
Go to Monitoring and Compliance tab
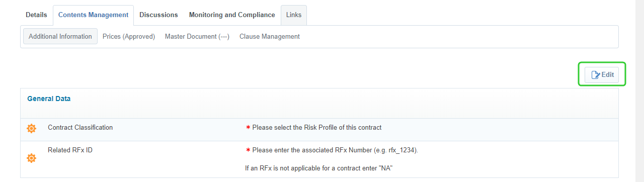tap(232, 15)
